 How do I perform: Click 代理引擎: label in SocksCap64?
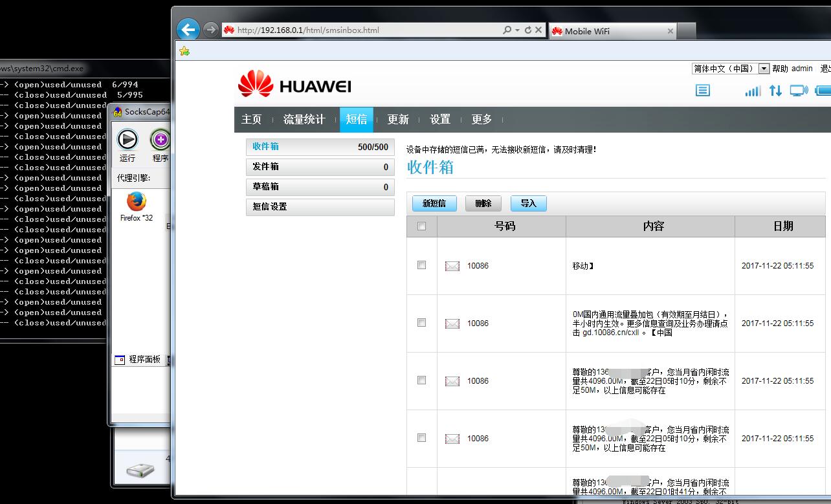133,178
